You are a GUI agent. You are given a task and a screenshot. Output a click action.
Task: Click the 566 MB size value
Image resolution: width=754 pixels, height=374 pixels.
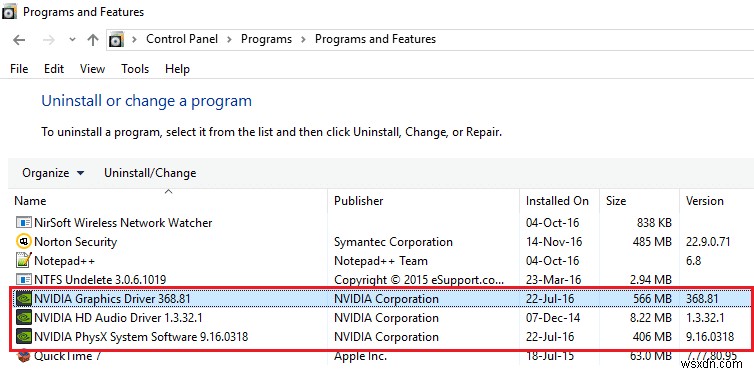652,299
